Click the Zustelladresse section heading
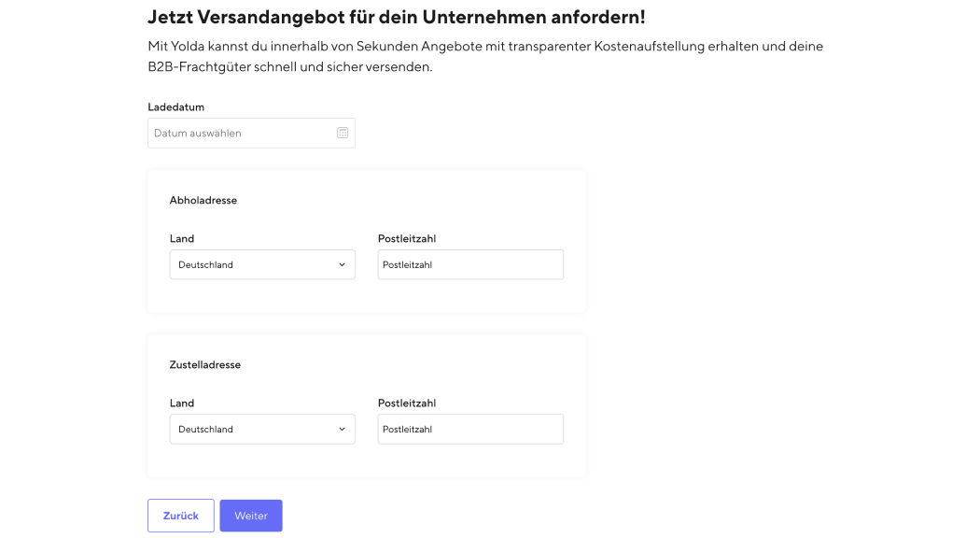980x538 pixels. click(205, 364)
